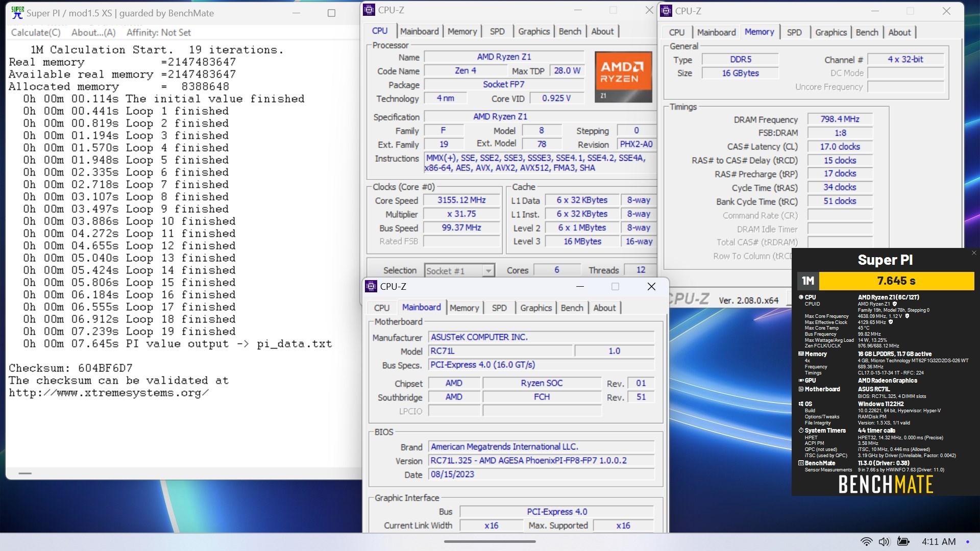Select Graphics tab in CPU-Z Memory window

coord(830,32)
